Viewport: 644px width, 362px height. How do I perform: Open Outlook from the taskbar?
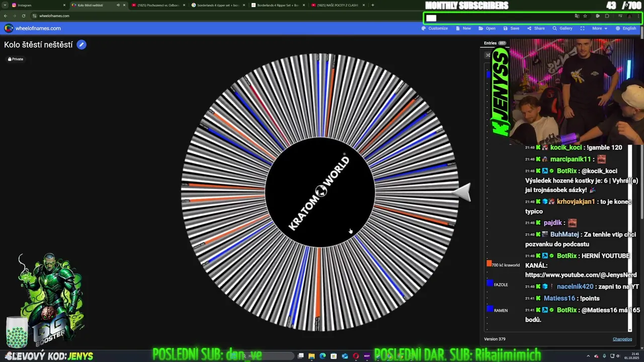tap(345, 356)
